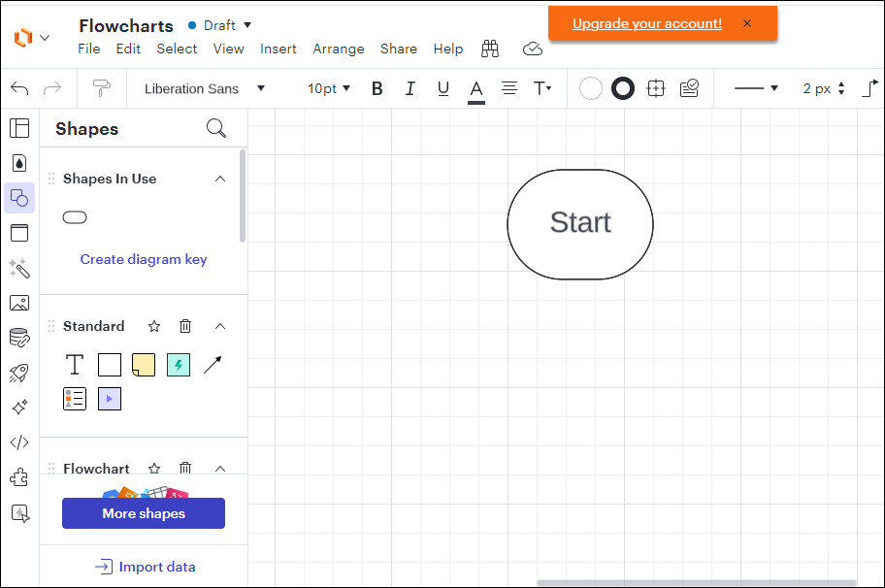This screenshot has width=885, height=588.
Task: Open the File menu
Action: [89, 49]
